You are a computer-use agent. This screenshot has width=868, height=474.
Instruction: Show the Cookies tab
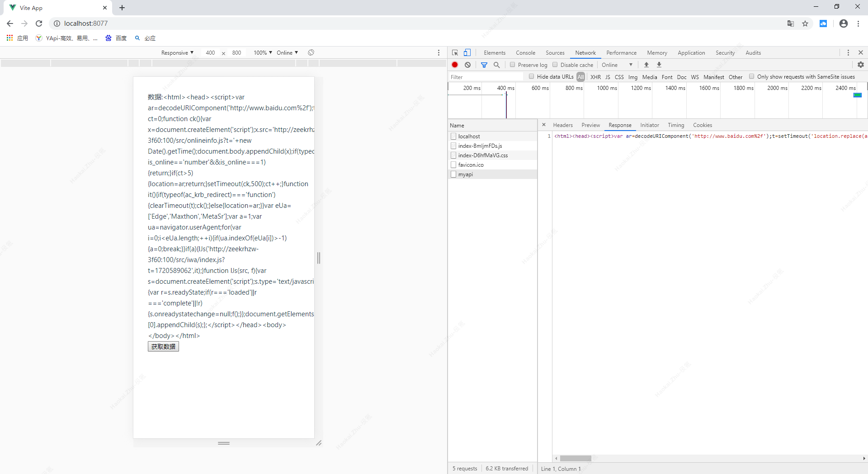point(702,125)
